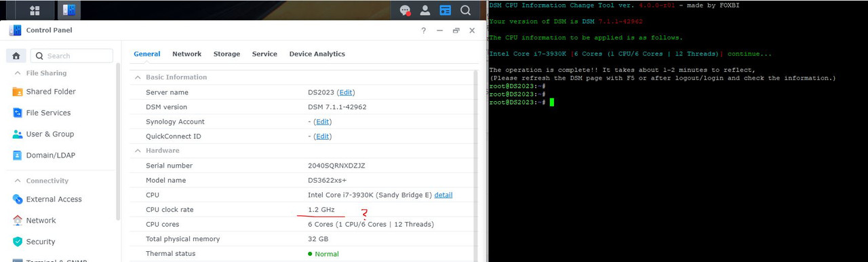Open user account options icon
This screenshot has width=868, height=262.
click(x=425, y=10)
